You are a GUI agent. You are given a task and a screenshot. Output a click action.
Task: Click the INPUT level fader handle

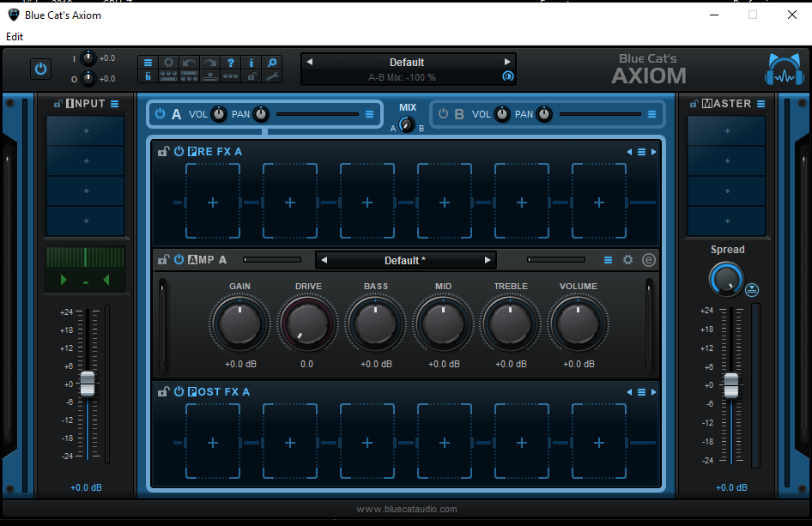click(88, 384)
